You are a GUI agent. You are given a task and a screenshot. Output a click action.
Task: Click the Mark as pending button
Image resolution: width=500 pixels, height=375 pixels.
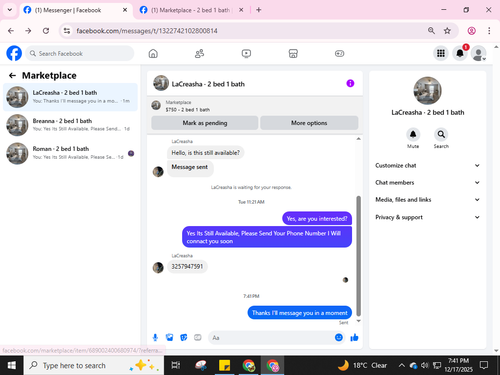click(205, 123)
